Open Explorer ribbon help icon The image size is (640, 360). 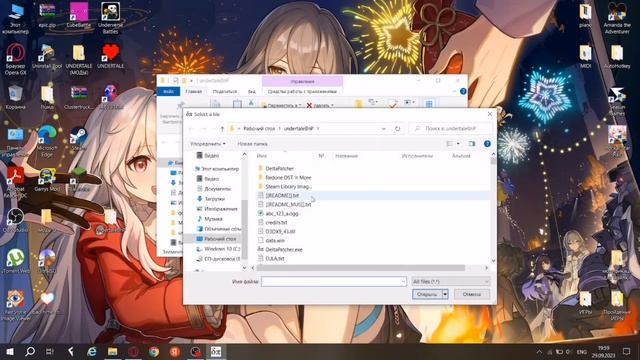[x=463, y=91]
